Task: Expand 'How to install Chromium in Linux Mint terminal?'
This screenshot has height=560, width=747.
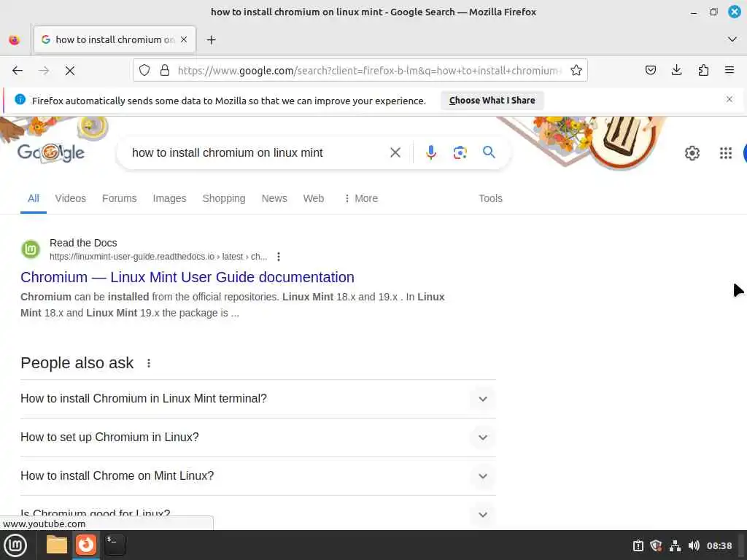Action: [x=258, y=399]
